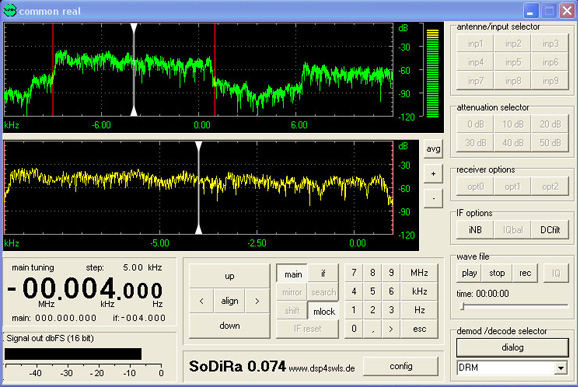
Task: Start recording with rec button
Action: tap(525, 273)
